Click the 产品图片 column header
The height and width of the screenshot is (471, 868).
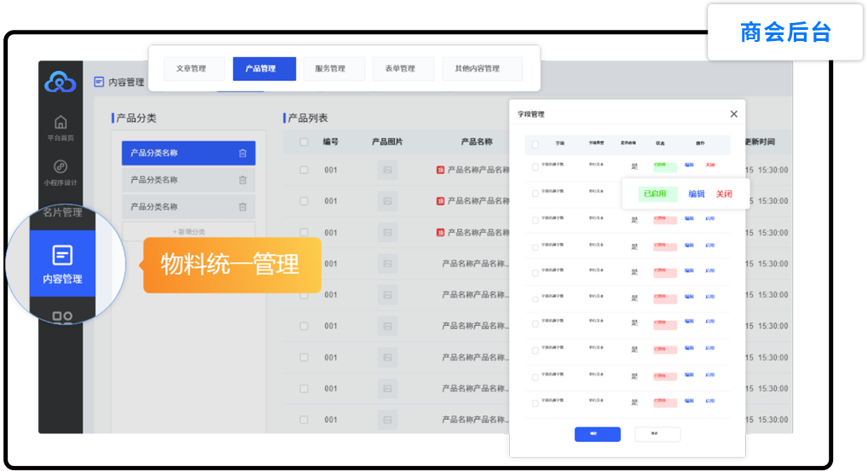(x=387, y=142)
